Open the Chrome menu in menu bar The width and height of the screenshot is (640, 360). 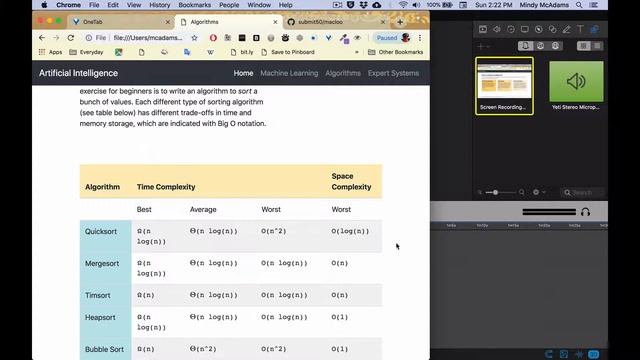68,5
